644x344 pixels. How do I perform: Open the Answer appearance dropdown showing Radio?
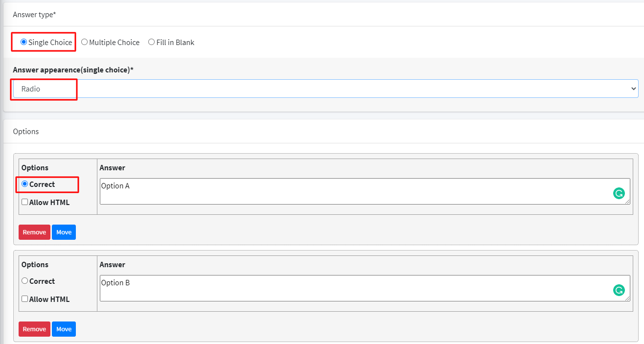325,89
